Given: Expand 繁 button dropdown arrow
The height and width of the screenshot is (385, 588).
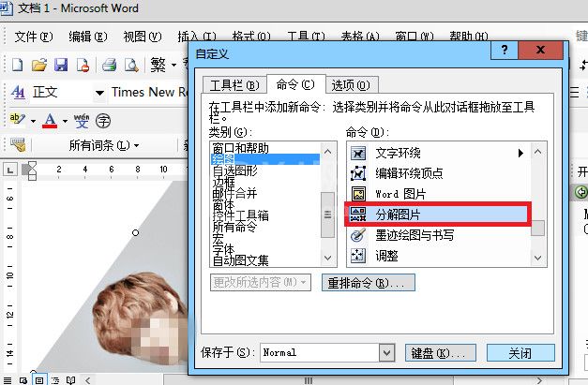Looking at the screenshot, I should tap(173, 66).
